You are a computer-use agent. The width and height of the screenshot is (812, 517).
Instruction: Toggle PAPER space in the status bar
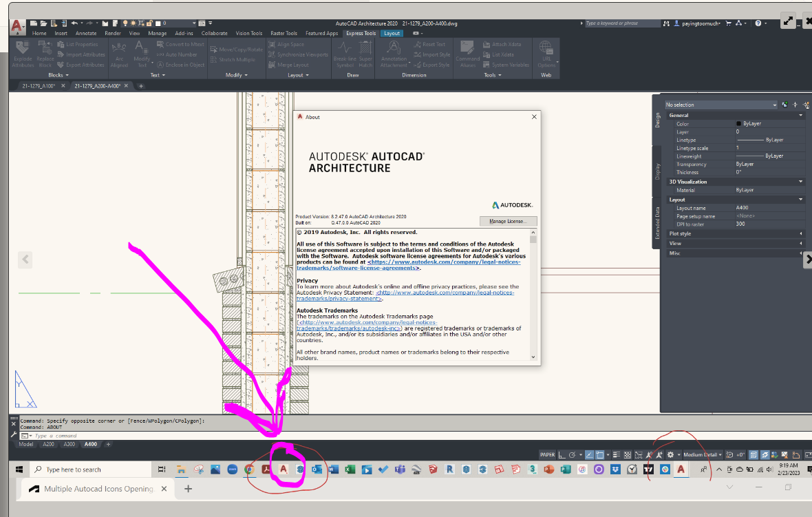[x=548, y=454]
